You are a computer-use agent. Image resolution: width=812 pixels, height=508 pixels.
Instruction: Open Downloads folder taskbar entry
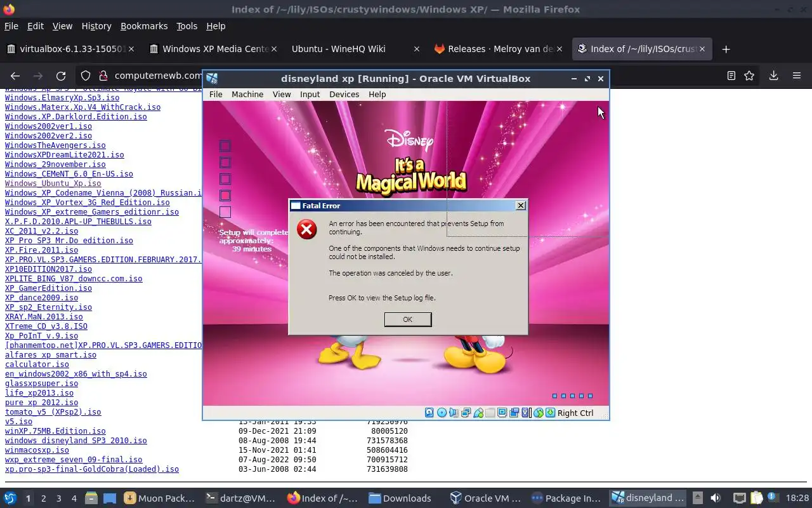click(400, 498)
